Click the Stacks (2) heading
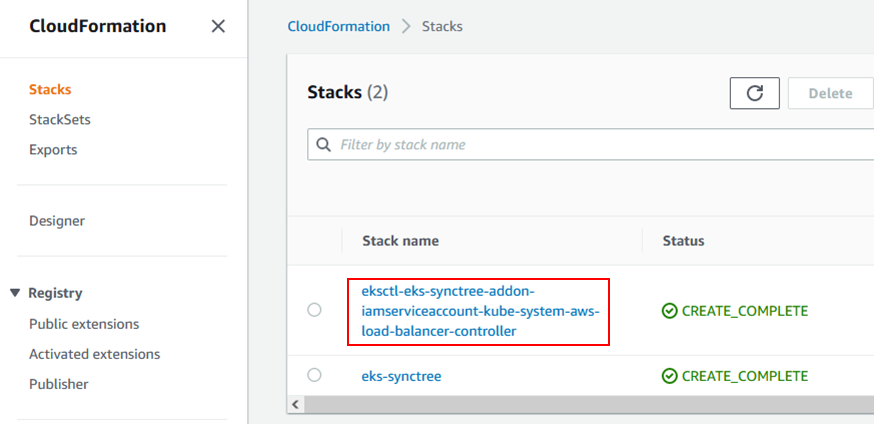This screenshot has height=424, width=874. [x=347, y=92]
